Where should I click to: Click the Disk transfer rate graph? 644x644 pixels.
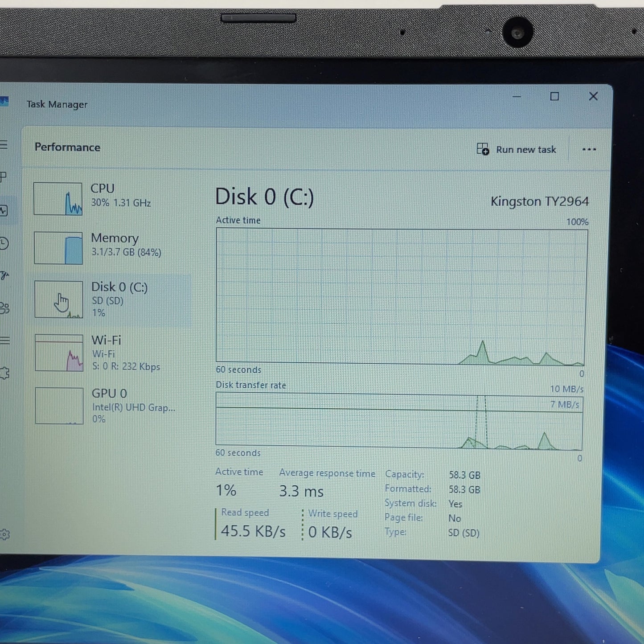[399, 421]
